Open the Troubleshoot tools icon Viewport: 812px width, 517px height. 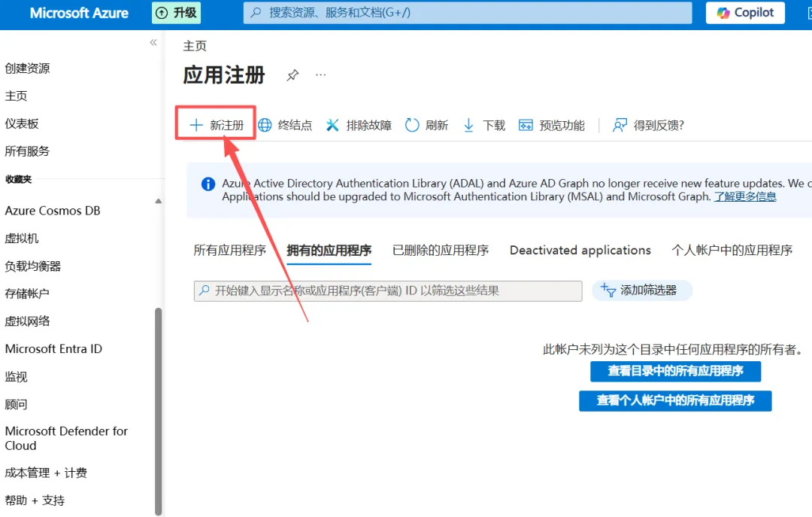(x=332, y=125)
